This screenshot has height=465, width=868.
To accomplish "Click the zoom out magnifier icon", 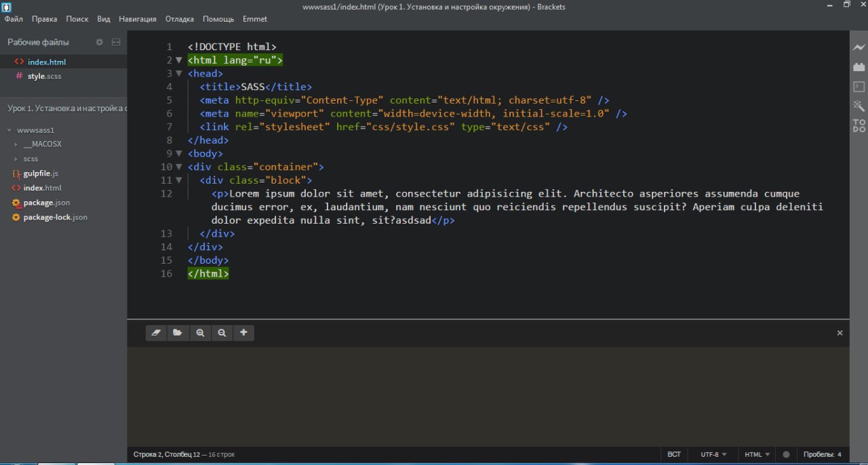I will 222,333.
